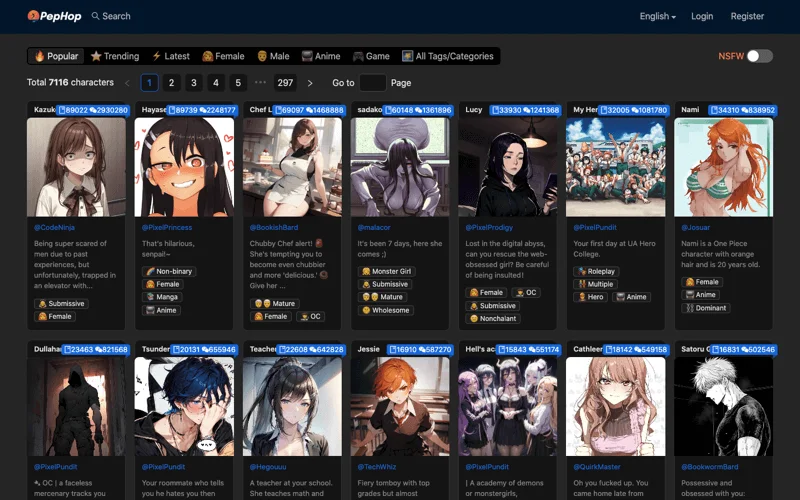Click the search magnifier icon

point(96,16)
